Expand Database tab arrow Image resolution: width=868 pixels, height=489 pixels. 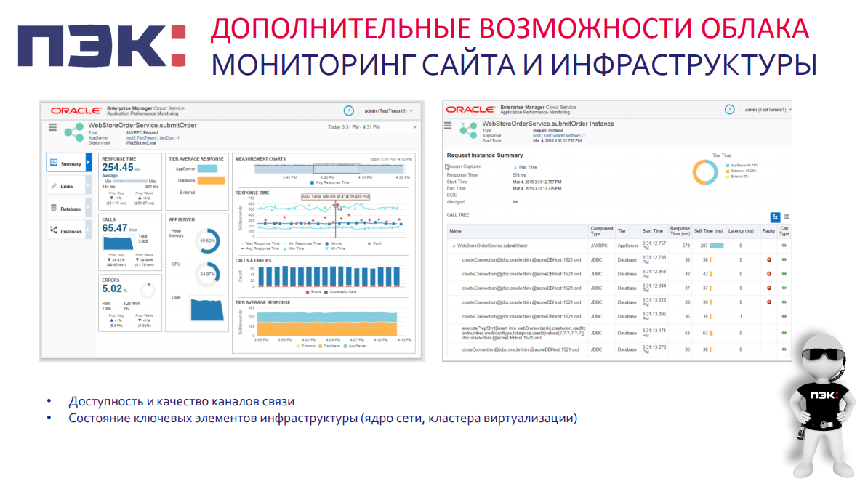pyautogui.click(x=89, y=209)
